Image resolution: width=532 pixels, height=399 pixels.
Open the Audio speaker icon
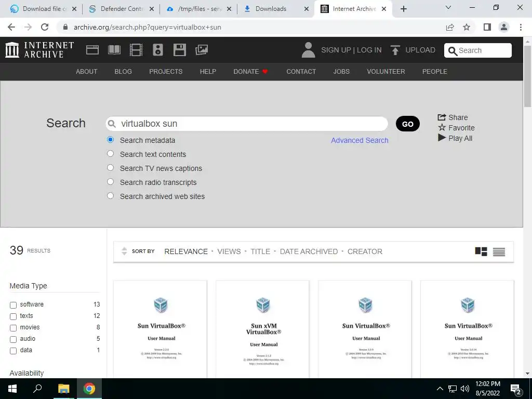tap(158, 50)
